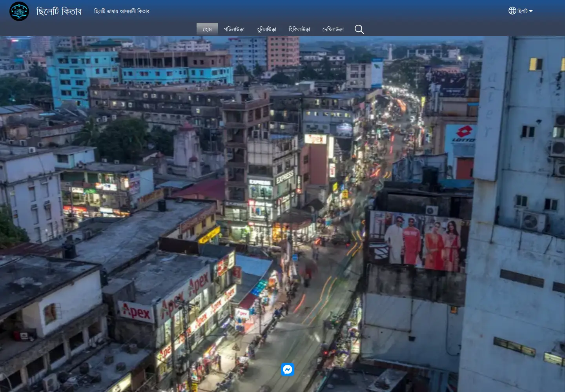Click the globe language icon

pos(512,11)
